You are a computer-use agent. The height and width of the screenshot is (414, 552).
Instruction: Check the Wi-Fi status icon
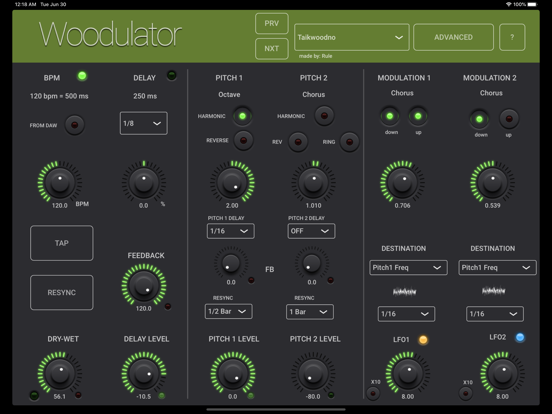(x=508, y=4)
